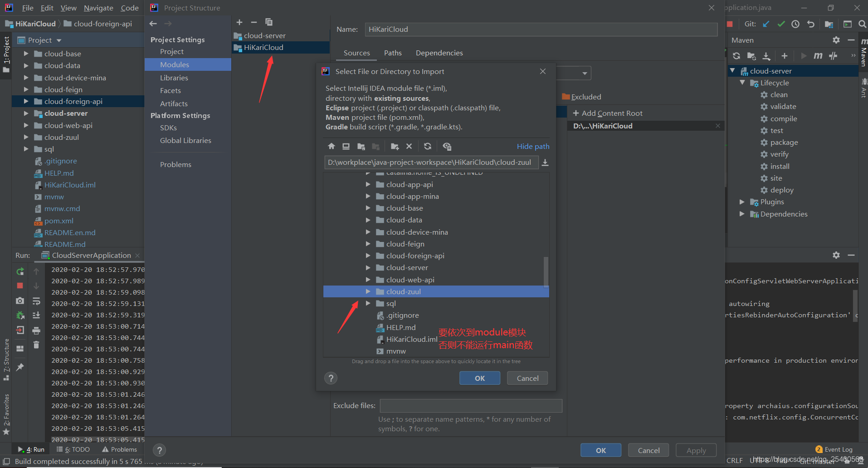Image resolution: width=868 pixels, height=468 pixels.
Task: Open the Navigate menu
Action: pyautogui.click(x=98, y=8)
